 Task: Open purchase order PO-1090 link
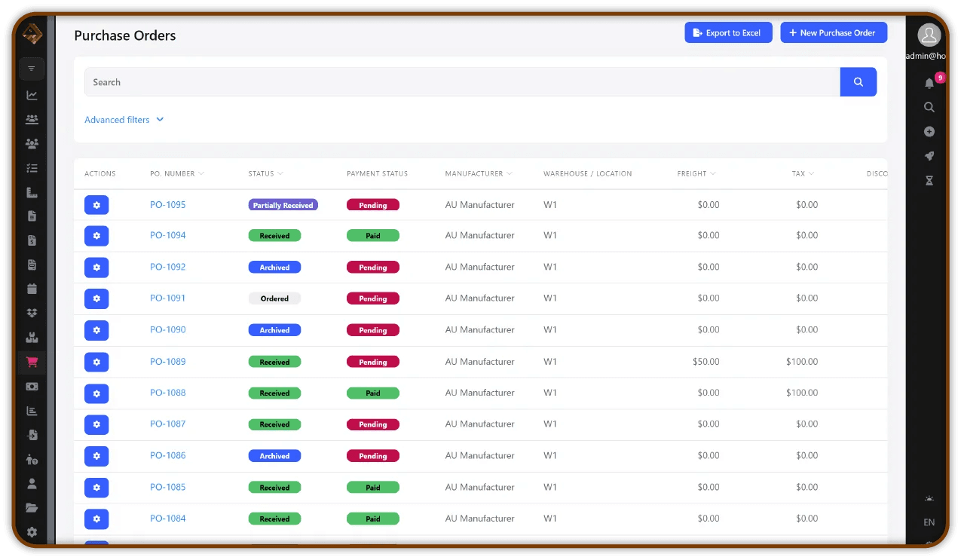click(x=167, y=330)
